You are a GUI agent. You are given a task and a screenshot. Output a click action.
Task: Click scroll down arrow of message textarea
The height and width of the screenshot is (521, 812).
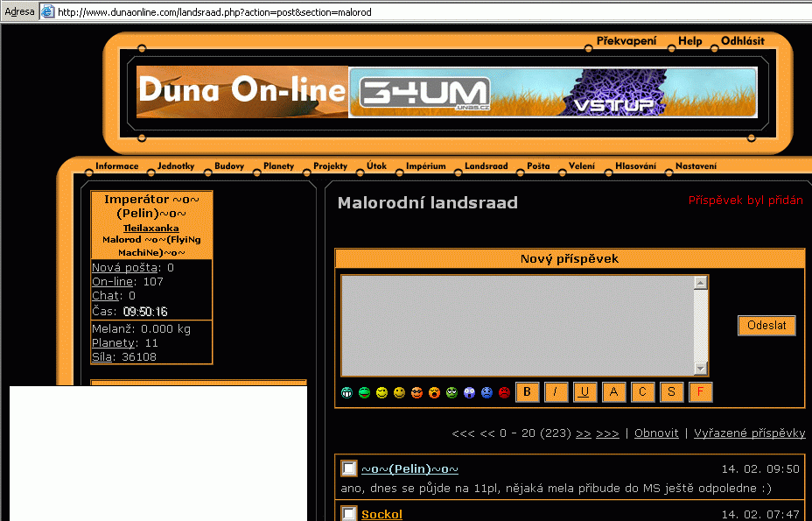click(x=701, y=368)
